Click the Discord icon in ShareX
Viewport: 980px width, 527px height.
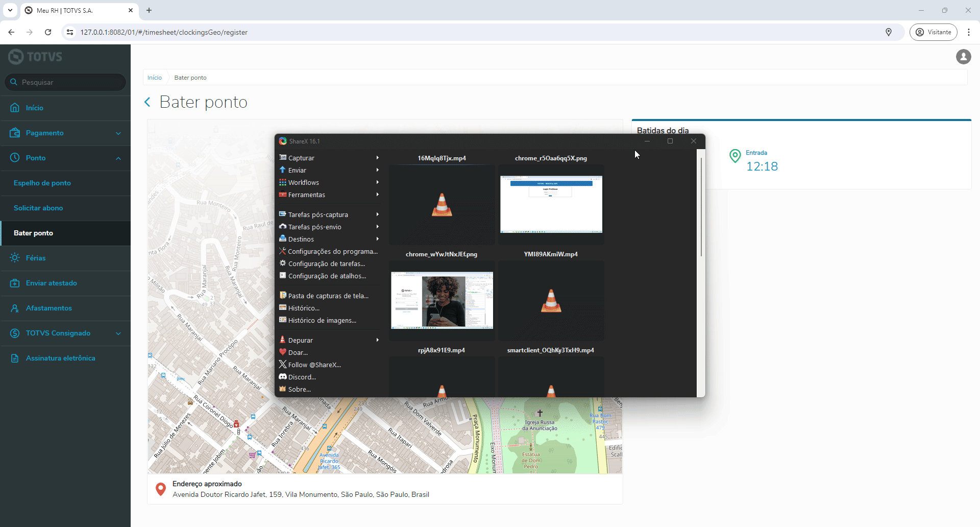pyautogui.click(x=282, y=377)
